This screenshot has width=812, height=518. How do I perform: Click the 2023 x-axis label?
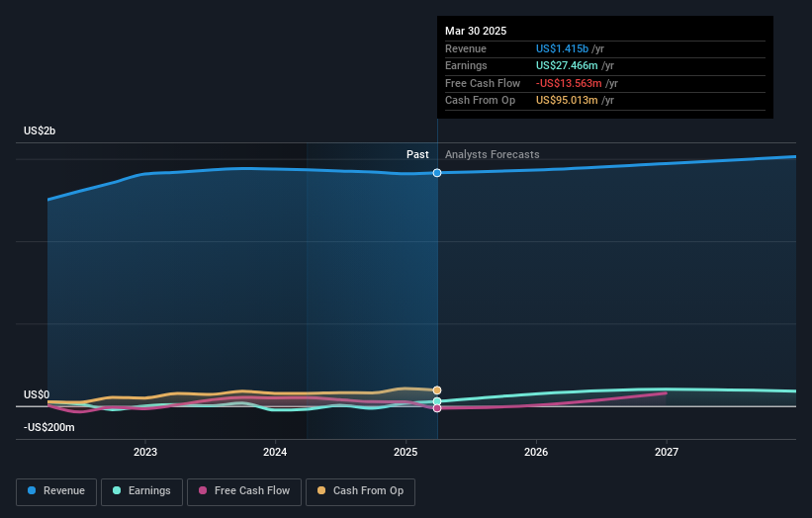(x=145, y=452)
